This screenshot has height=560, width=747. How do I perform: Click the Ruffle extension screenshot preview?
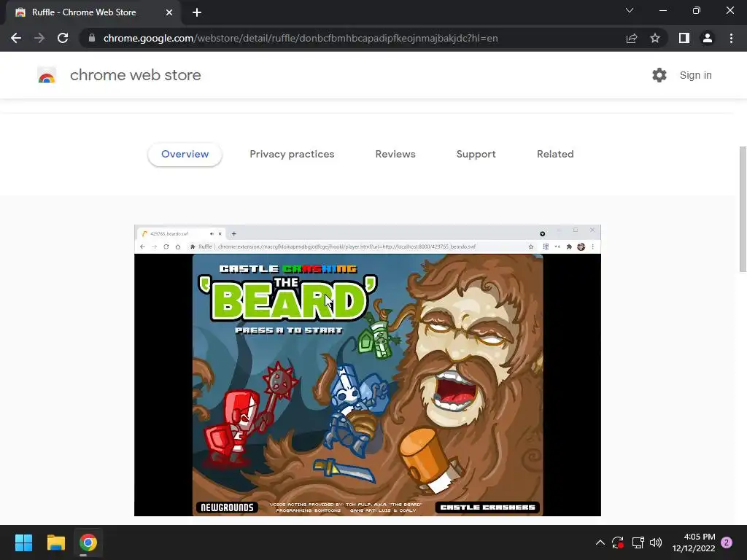click(368, 370)
